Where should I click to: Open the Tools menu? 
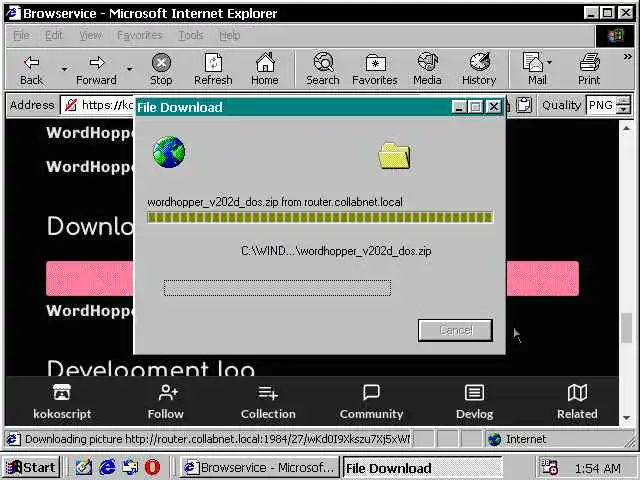point(191,36)
